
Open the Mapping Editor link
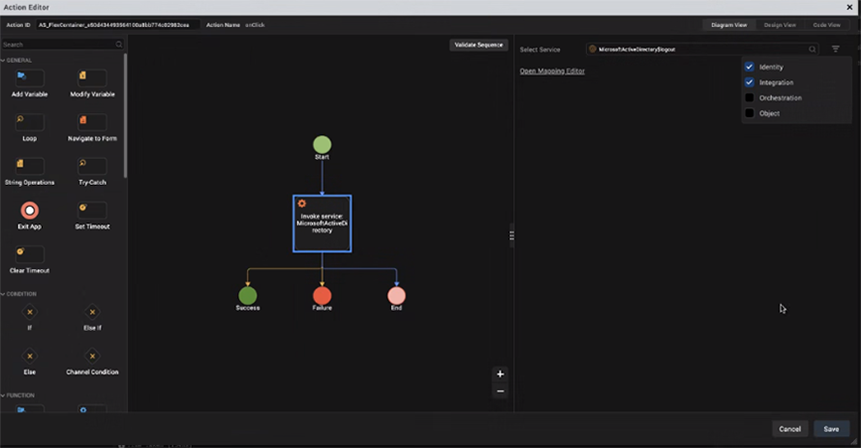552,71
